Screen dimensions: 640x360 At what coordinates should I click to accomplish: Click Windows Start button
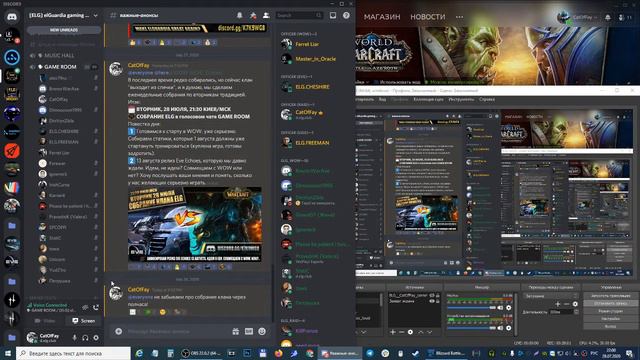tap(8, 353)
